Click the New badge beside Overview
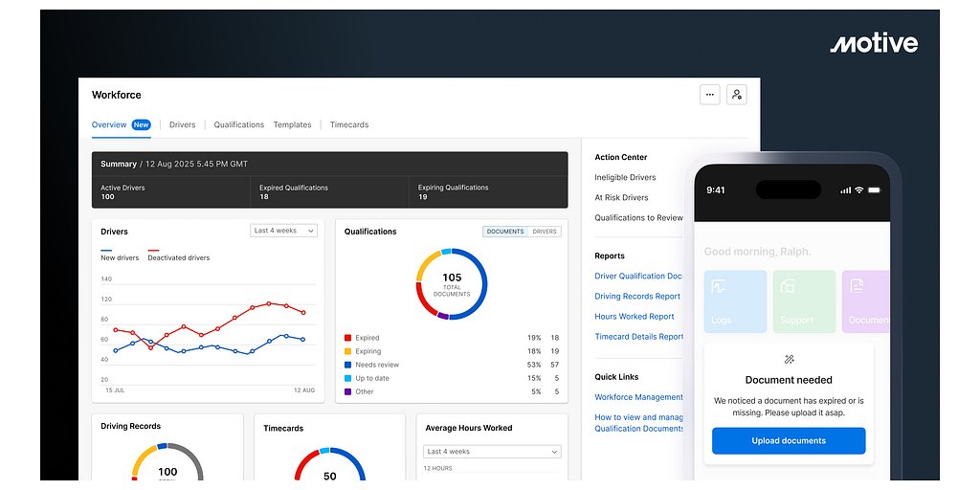Screen dimensions: 980x490 pos(142,125)
